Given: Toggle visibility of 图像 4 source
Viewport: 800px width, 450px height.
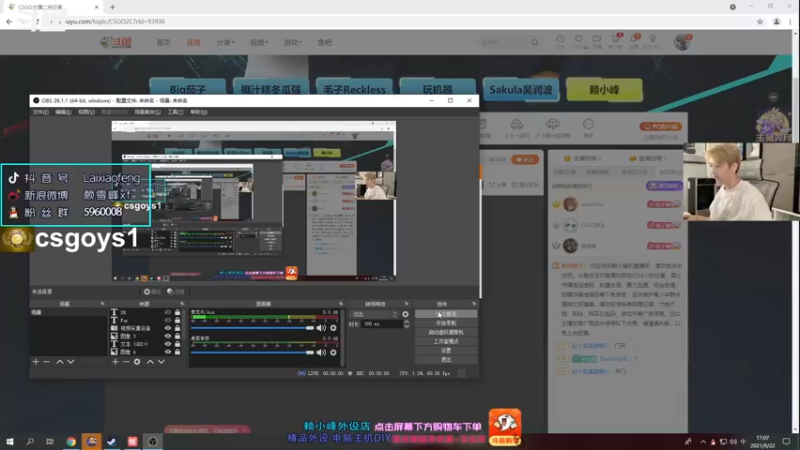Looking at the screenshot, I should pyautogui.click(x=167, y=352).
